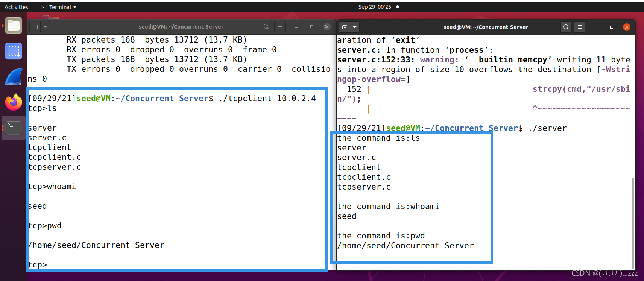Open search in the left terminal
This screenshot has width=644, height=281.
click(x=266, y=27)
